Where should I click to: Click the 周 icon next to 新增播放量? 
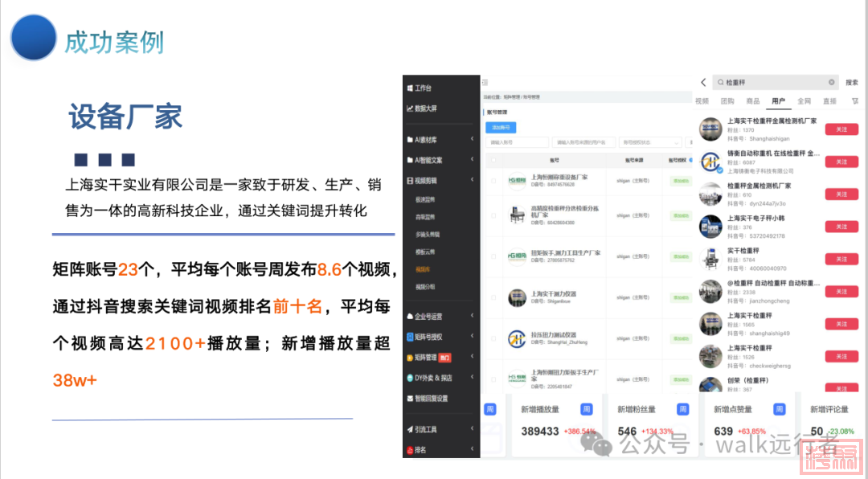(586, 409)
